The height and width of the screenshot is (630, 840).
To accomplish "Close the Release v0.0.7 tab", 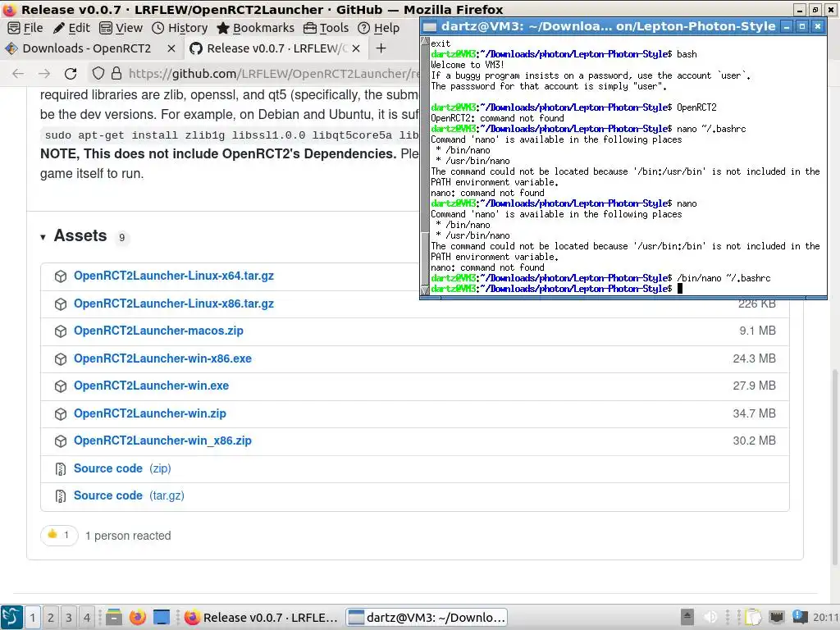I will click(356, 48).
